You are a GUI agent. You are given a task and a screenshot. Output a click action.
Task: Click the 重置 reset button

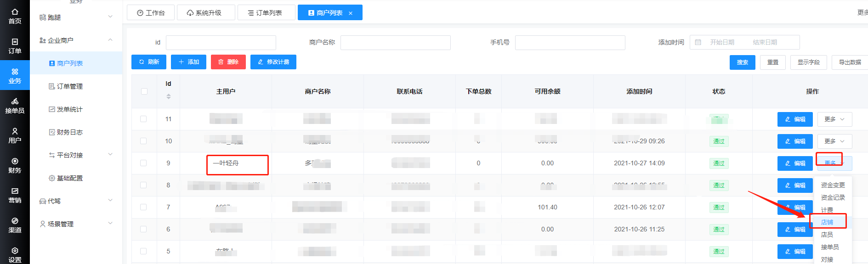(x=773, y=62)
